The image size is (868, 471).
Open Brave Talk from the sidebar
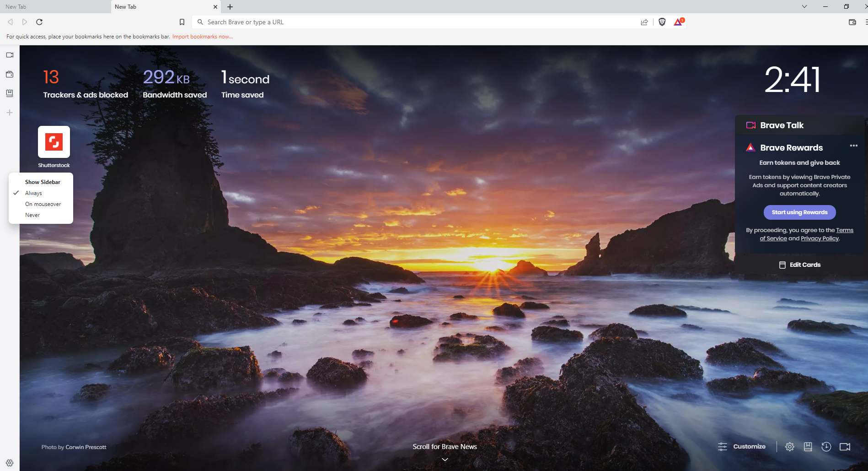pos(10,55)
